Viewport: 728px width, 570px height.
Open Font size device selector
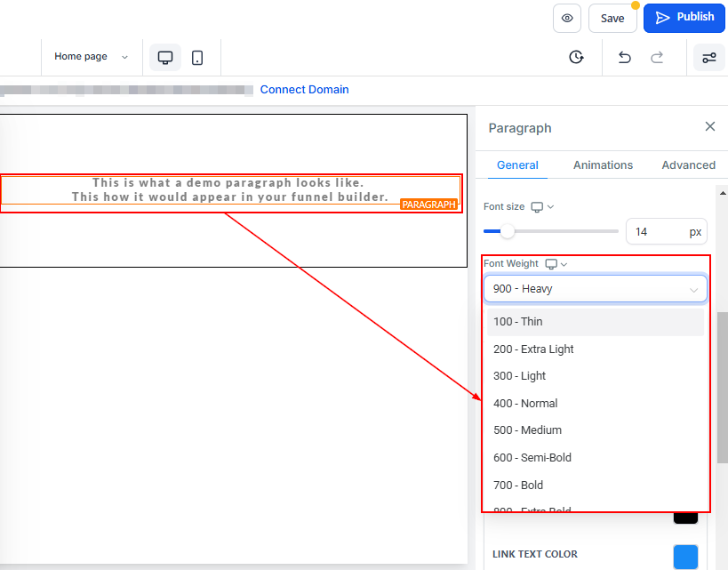tap(542, 206)
